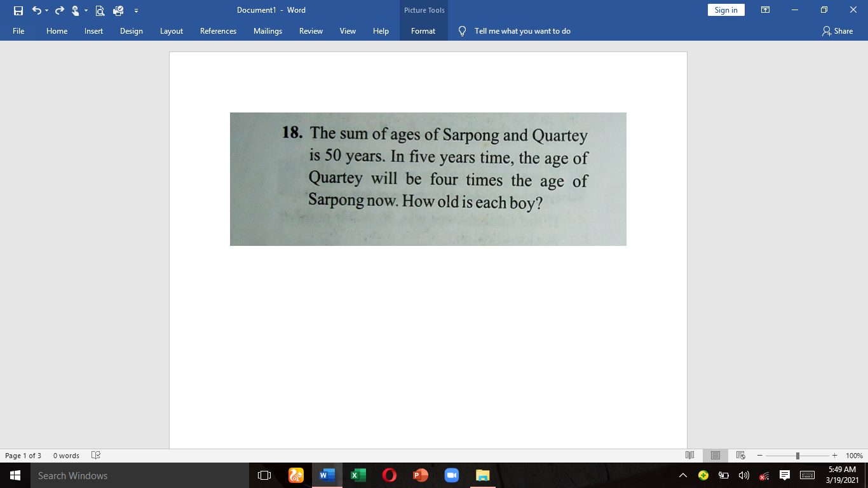Open Excel from the taskbar
868x488 pixels.
pyautogui.click(x=358, y=475)
